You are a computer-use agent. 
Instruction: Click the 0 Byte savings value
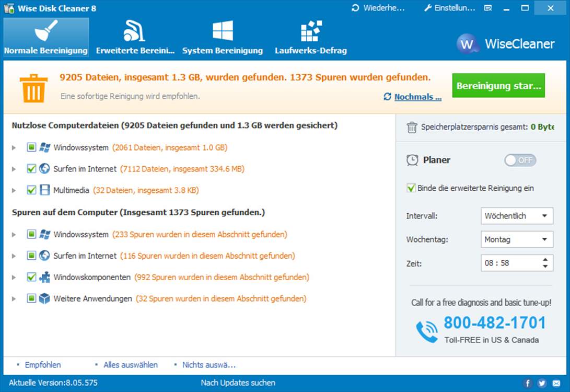542,127
